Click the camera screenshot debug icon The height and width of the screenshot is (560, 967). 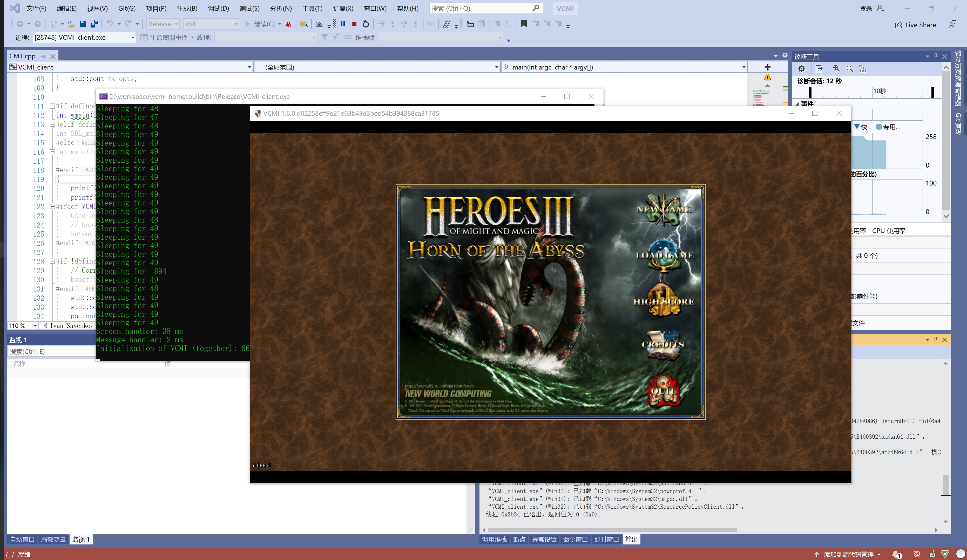319,24
